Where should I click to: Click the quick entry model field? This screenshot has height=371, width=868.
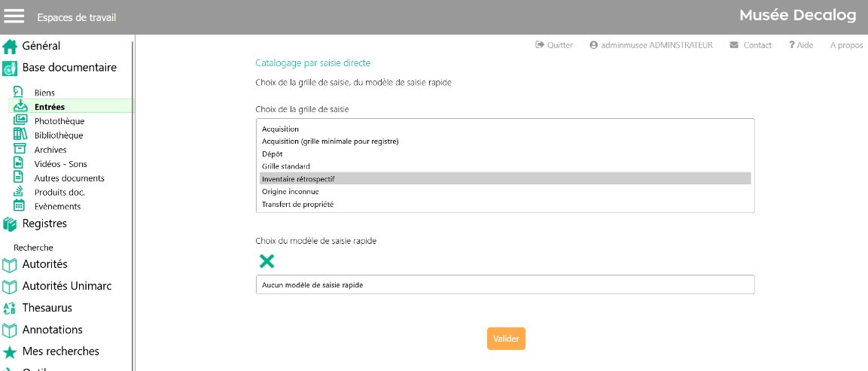click(504, 285)
